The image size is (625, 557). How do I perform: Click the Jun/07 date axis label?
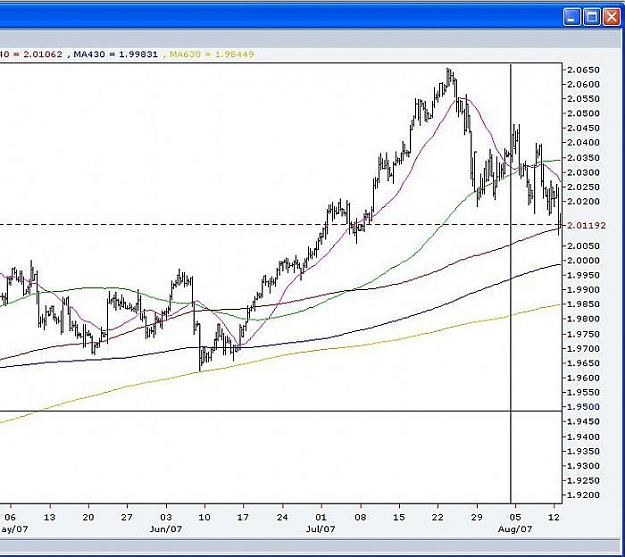(x=166, y=529)
